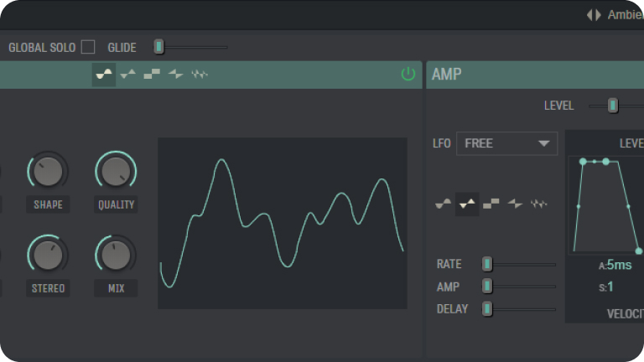
Task: Select triangle waveform in top oscillator bar
Action: click(128, 75)
